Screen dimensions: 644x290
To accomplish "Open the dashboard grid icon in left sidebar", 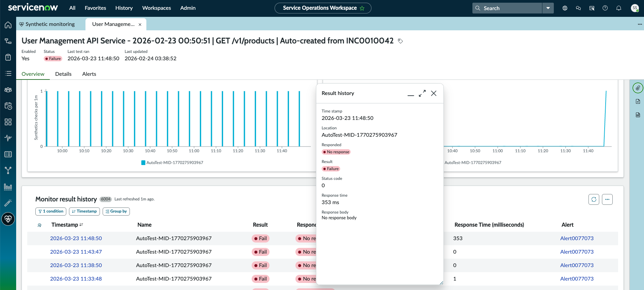I will (8, 122).
